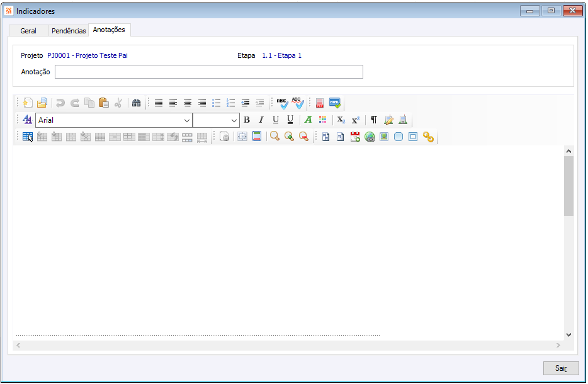
Task: Zoom out with the minus magnifier
Action: 303,137
